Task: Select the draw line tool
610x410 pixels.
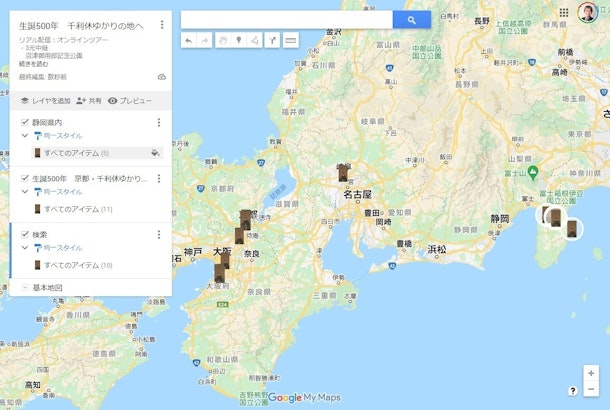Action: pos(255,40)
